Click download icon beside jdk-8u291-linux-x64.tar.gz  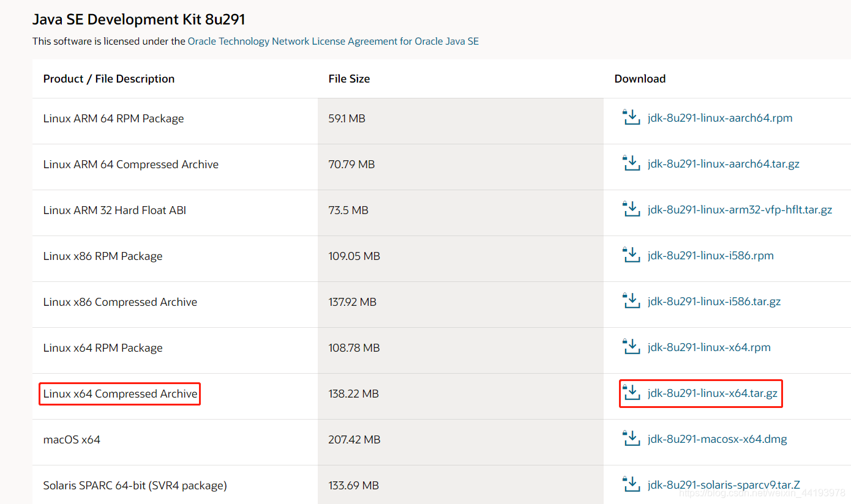(631, 392)
